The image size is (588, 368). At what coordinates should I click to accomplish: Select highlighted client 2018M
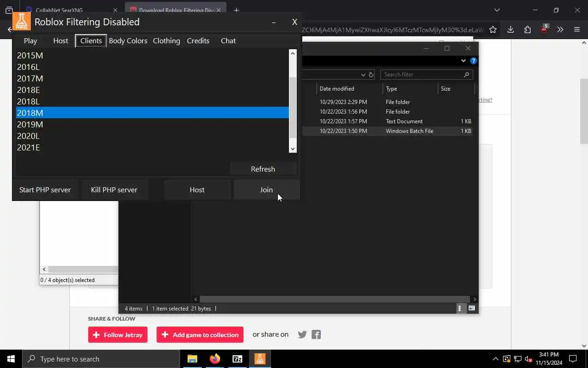tap(153, 113)
